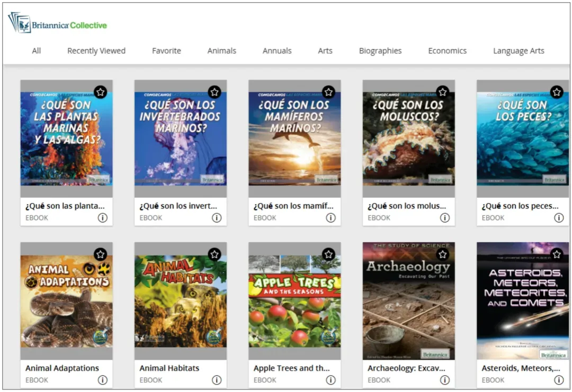Click title '¿Qué son las planta...'
Viewport: 572px width, 392px height.
[x=65, y=206]
